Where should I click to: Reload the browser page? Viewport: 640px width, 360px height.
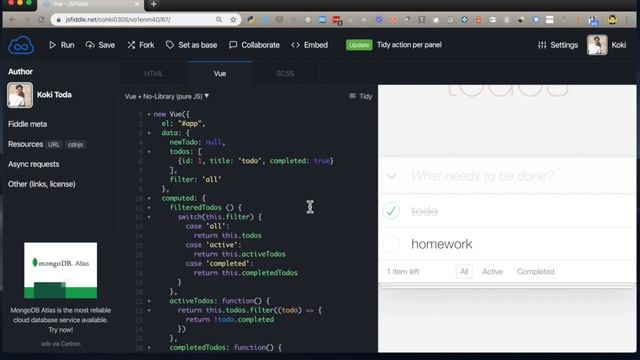[41, 20]
